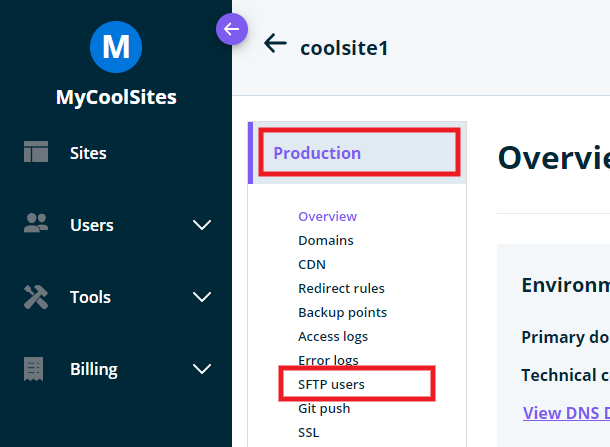Image resolution: width=610 pixels, height=447 pixels.
Task: Go to Domains page
Action: pos(325,240)
